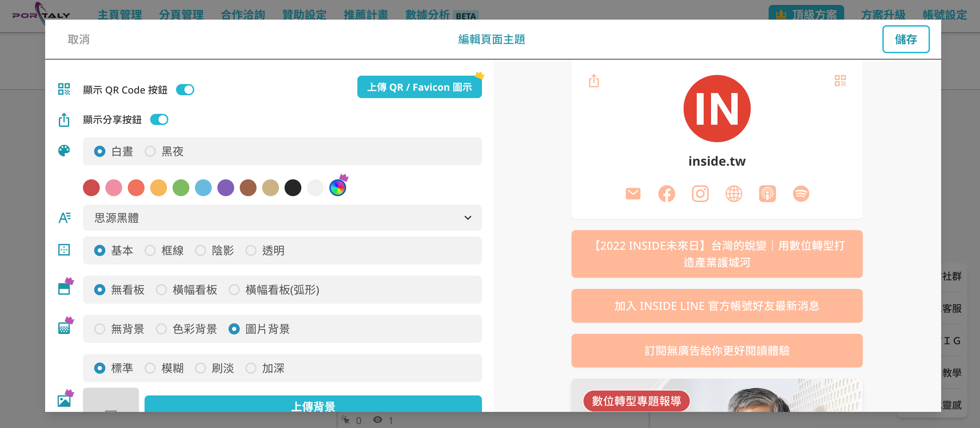
Task: Click the 訂閱無廣告給你更好閱讀體驗 link button
Action: point(717,351)
